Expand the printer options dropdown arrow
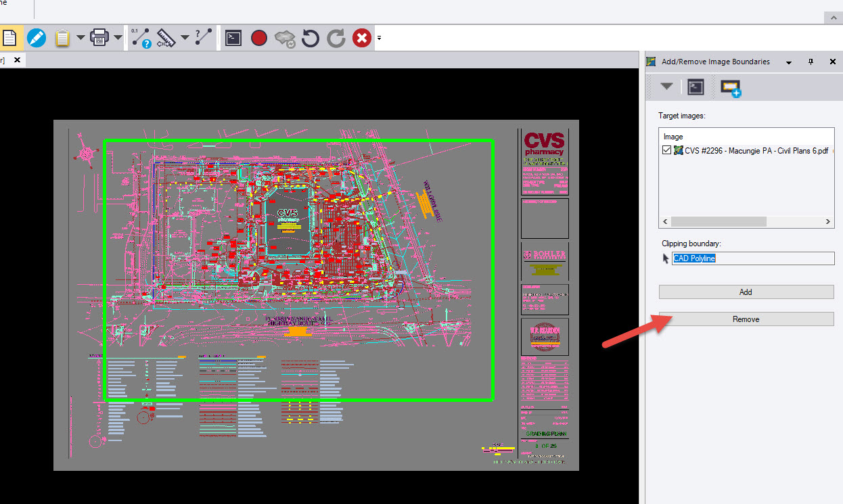Image resolution: width=843 pixels, height=504 pixels. coord(118,38)
